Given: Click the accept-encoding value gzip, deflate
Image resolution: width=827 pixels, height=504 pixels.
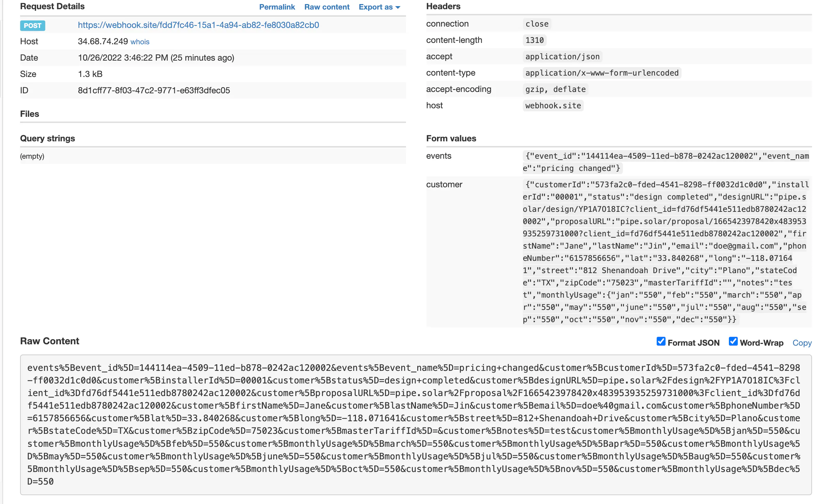Looking at the screenshot, I should [556, 89].
